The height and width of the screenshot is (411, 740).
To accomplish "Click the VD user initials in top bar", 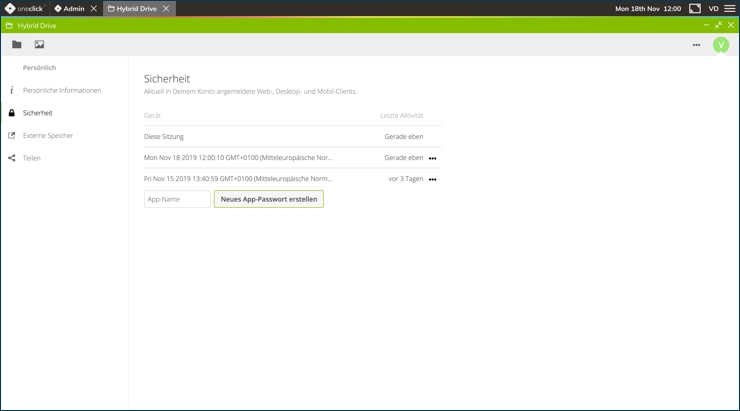I will tap(714, 9).
